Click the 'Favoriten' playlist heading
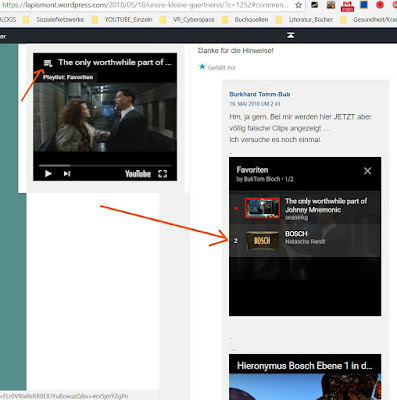 tap(252, 170)
